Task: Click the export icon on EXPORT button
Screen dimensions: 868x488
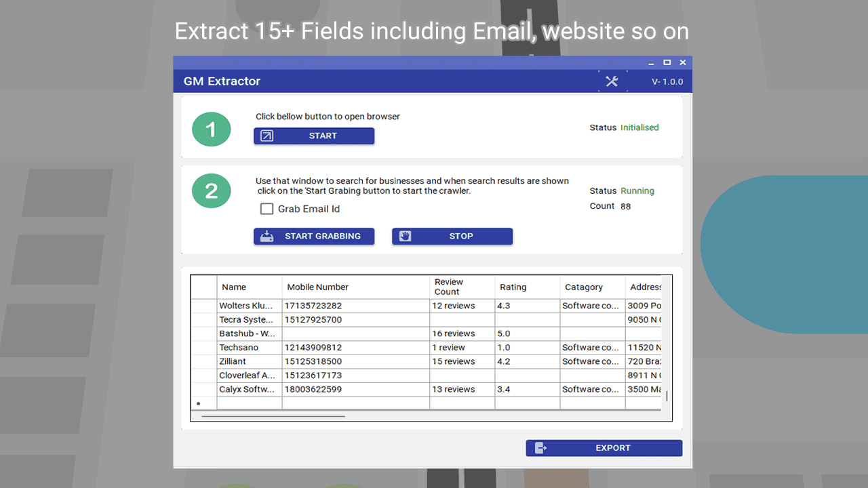Action: click(540, 448)
